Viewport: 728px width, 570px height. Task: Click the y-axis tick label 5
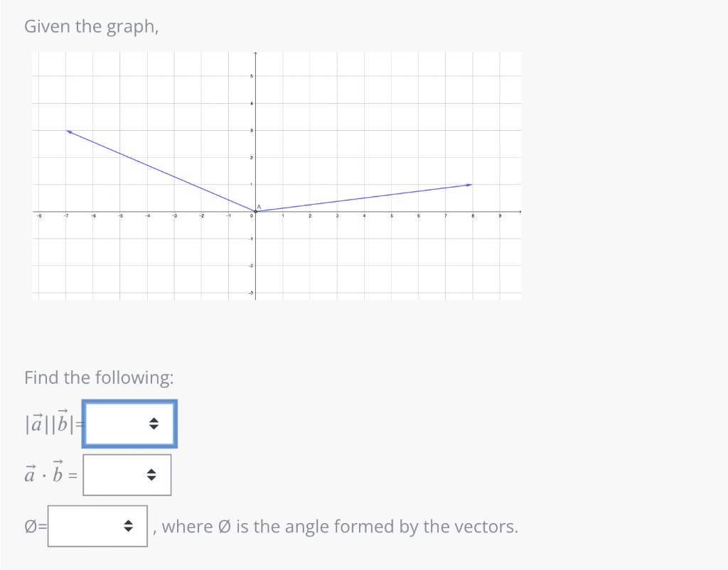point(252,76)
